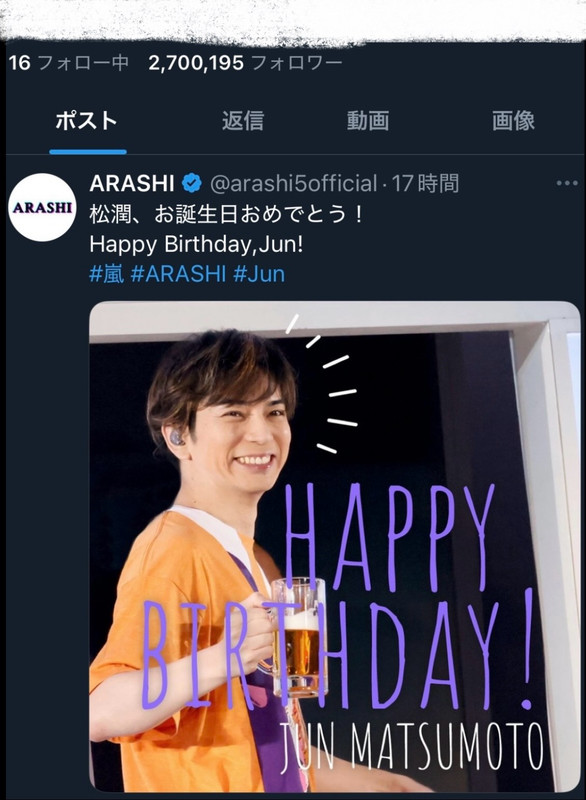
Task: Open the ARASHI round profile avatar
Action: 42,207
